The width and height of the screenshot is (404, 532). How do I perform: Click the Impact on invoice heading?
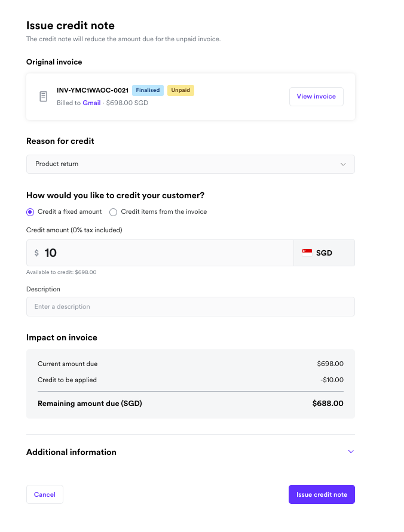point(61,337)
